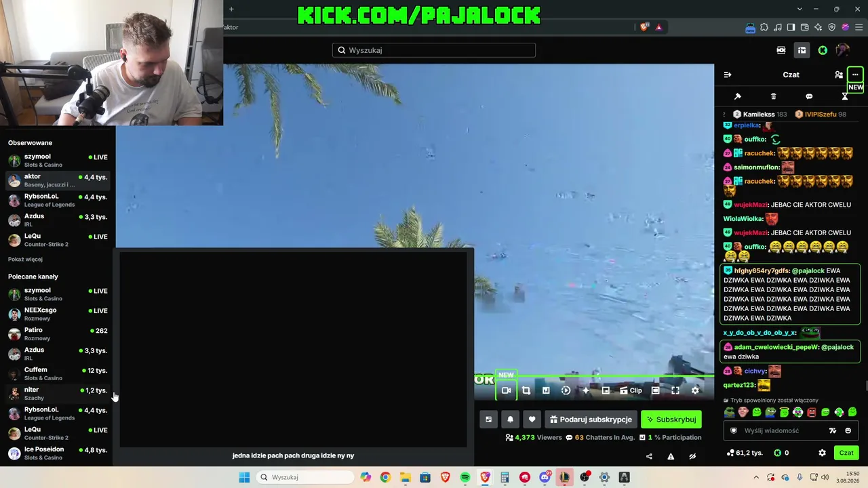Open the video player settings gear
Screen dimensions: 868x488
(x=695, y=390)
